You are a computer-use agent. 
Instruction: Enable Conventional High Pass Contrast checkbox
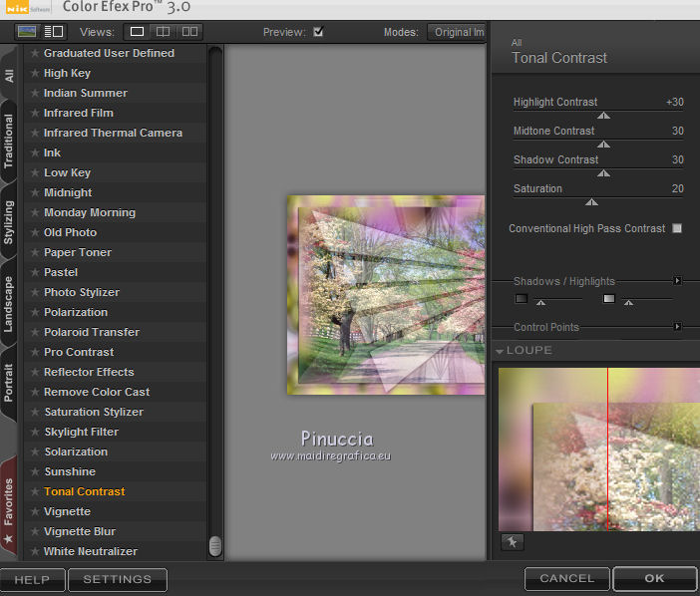[x=677, y=228]
